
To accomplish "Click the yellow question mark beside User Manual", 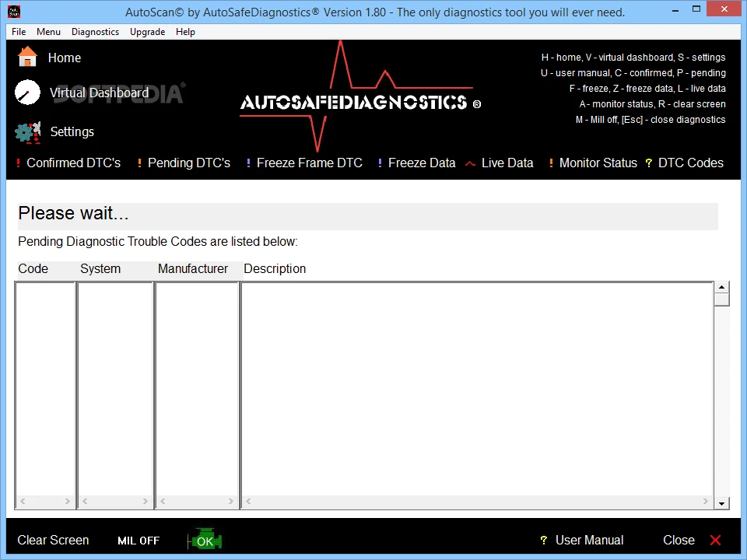I will [544, 540].
